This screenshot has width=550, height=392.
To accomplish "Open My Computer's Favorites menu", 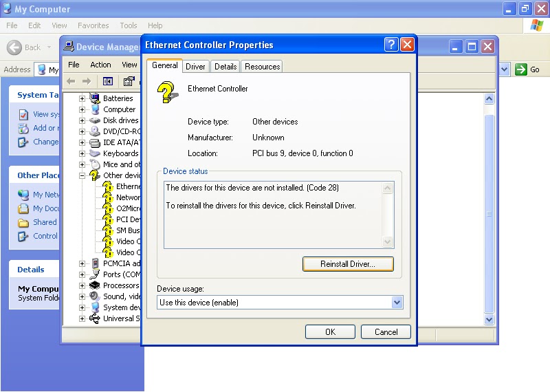I will (x=93, y=25).
